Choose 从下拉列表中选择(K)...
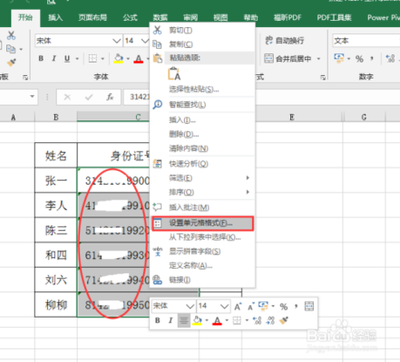This screenshot has width=400, height=362. point(203,237)
